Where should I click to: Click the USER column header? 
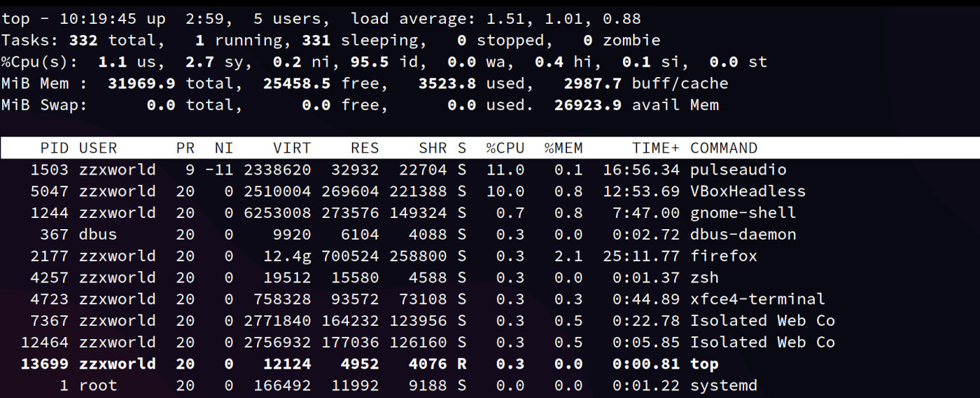(x=97, y=148)
